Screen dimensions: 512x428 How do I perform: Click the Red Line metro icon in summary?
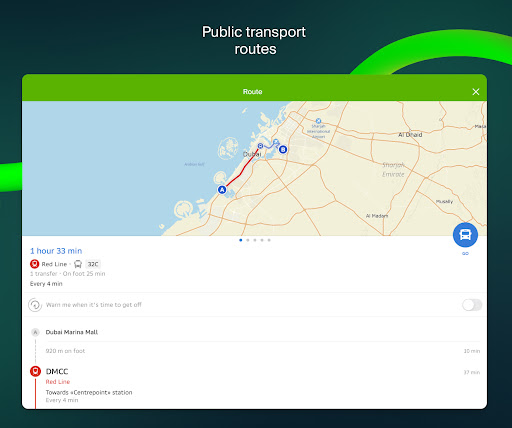click(34, 264)
